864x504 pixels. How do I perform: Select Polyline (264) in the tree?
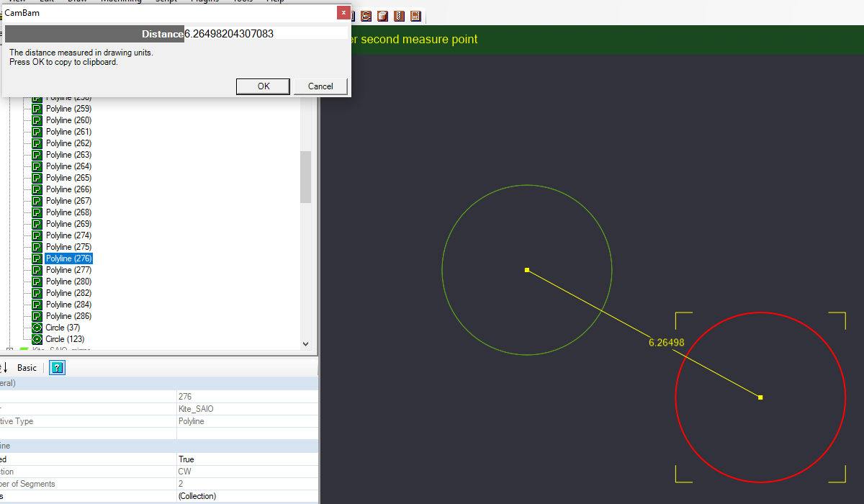[68, 166]
